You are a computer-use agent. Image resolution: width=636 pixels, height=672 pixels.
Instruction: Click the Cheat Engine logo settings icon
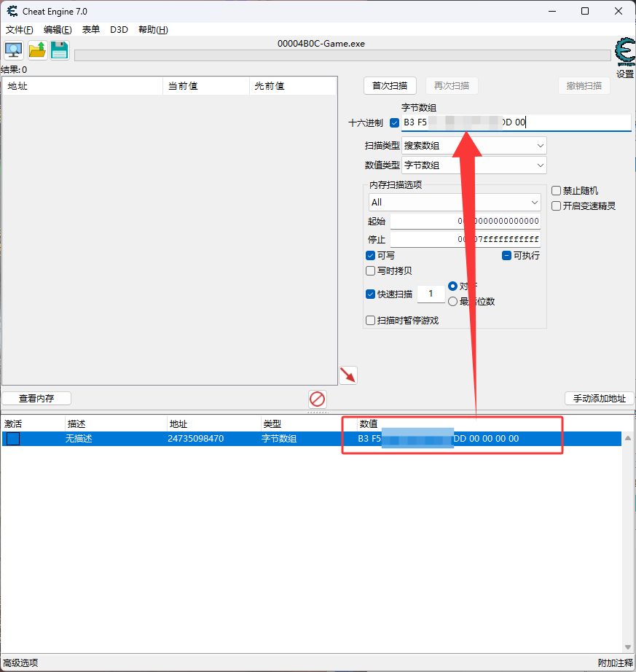pyautogui.click(x=625, y=52)
